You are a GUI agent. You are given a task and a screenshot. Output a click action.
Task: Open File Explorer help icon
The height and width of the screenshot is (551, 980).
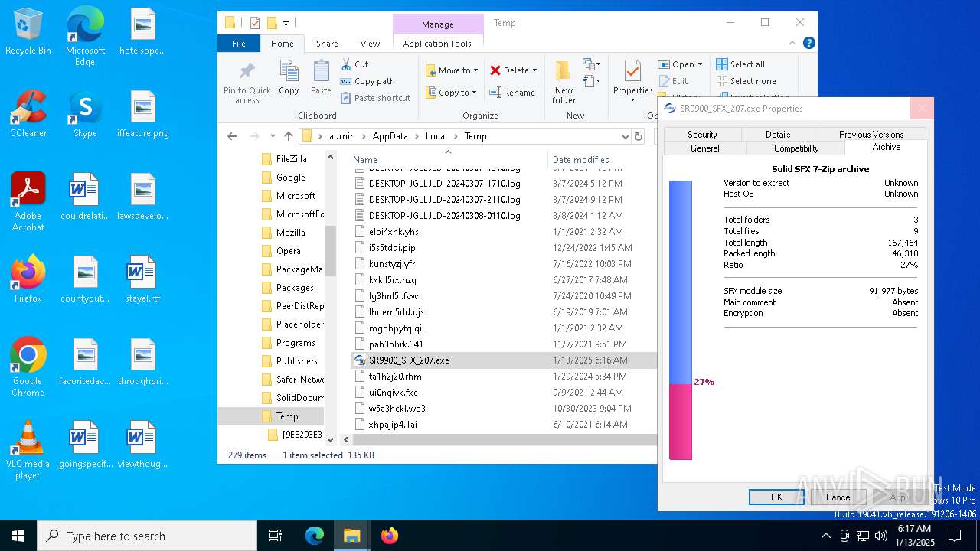(808, 44)
